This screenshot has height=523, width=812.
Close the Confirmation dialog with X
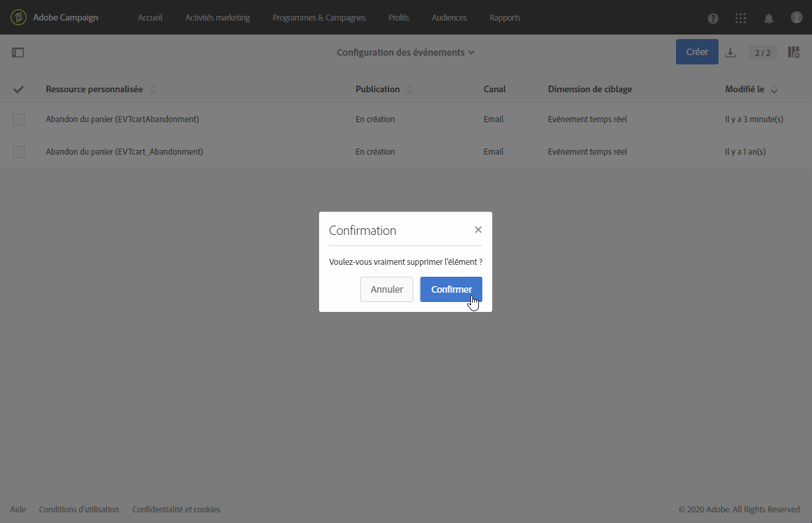click(478, 230)
